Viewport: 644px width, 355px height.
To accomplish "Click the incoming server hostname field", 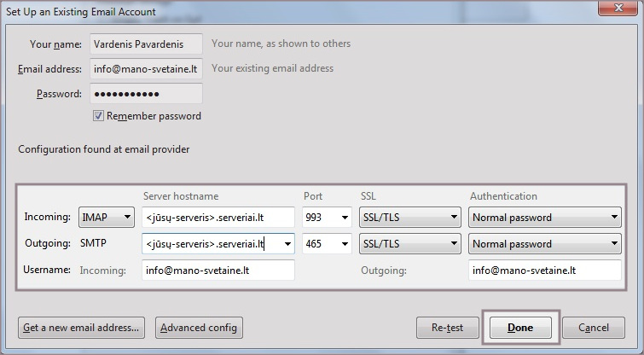I will [x=218, y=218].
